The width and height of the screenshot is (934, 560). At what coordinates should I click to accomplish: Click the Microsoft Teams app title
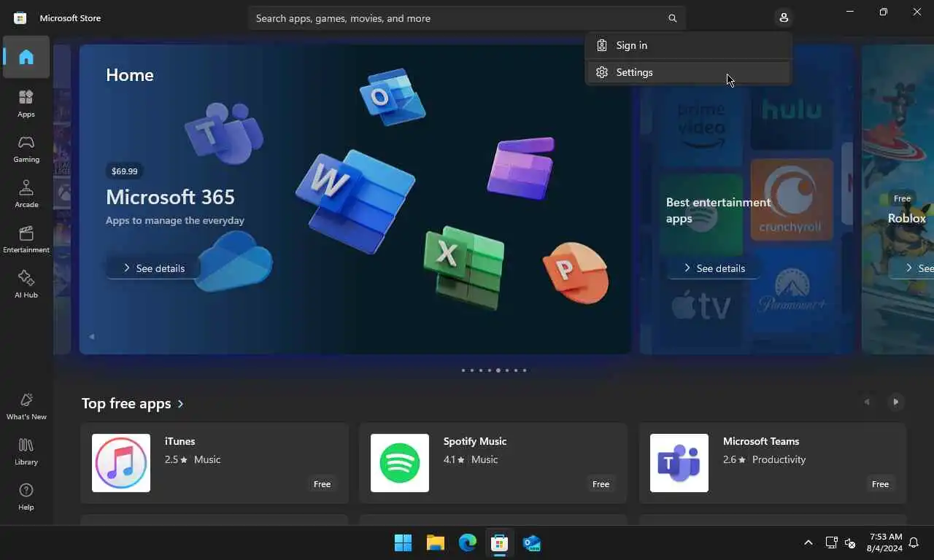coord(761,441)
